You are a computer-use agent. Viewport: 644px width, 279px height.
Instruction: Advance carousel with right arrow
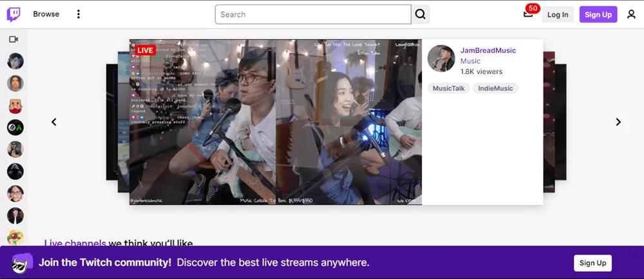tap(618, 122)
